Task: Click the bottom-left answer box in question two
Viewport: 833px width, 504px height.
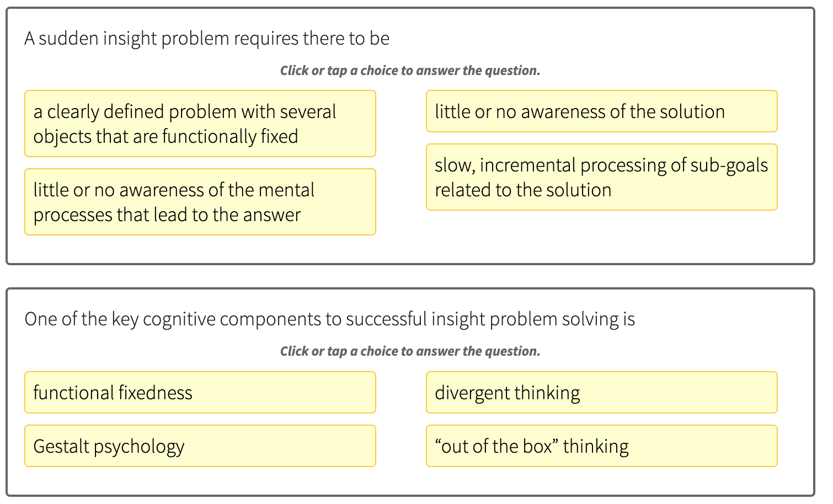Action: (200, 446)
